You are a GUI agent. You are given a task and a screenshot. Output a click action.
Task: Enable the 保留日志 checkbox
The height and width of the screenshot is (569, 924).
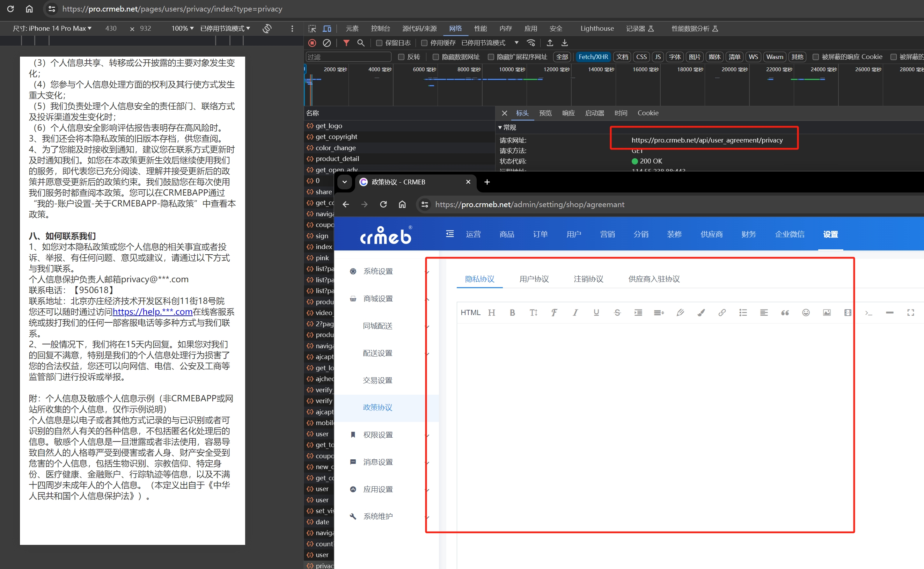click(379, 43)
